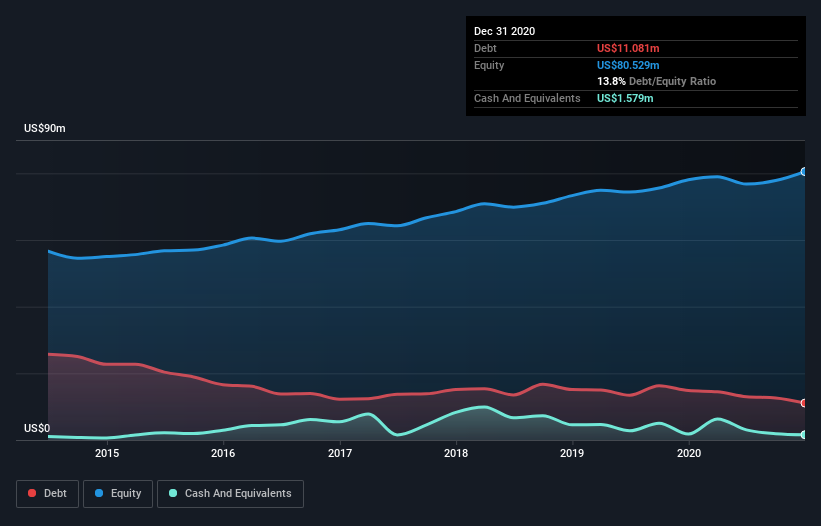Viewport: 821px width, 526px height.
Task: Click the 2020 x-axis label
Action: [x=689, y=453]
